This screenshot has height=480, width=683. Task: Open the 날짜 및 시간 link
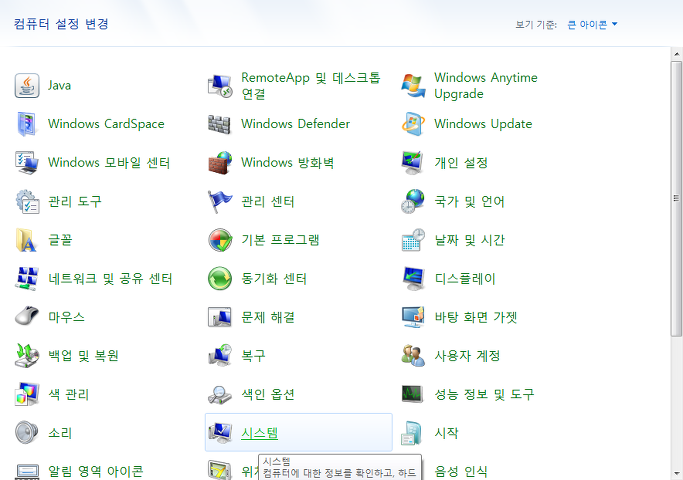(470, 240)
